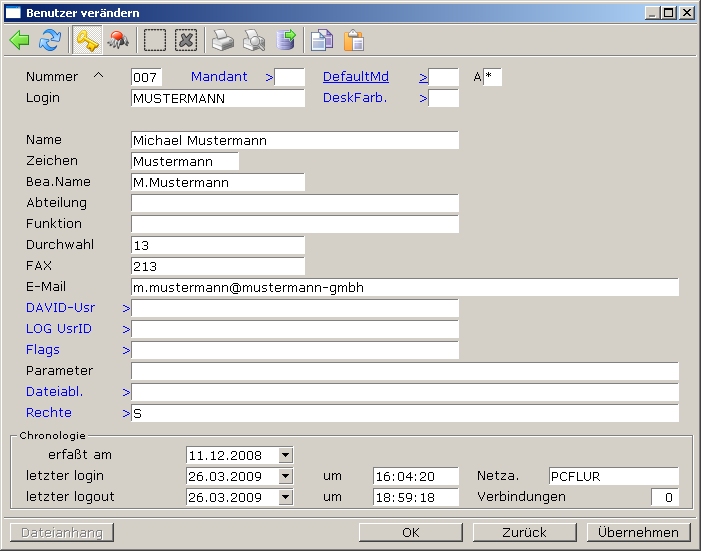
Task: Open the 'erfaßt am' date dropdown
Action: pyautogui.click(x=286, y=455)
